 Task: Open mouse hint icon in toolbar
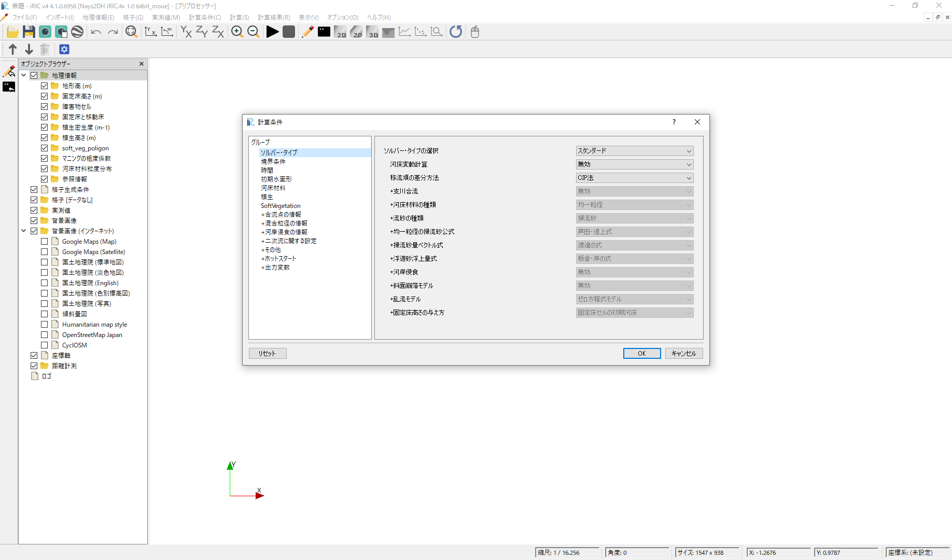pyautogui.click(x=475, y=32)
